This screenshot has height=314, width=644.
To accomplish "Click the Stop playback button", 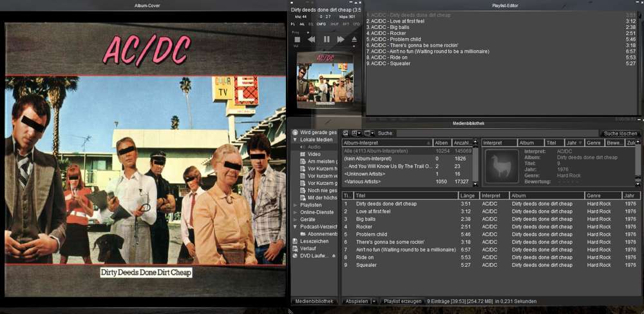I will pos(297,39).
